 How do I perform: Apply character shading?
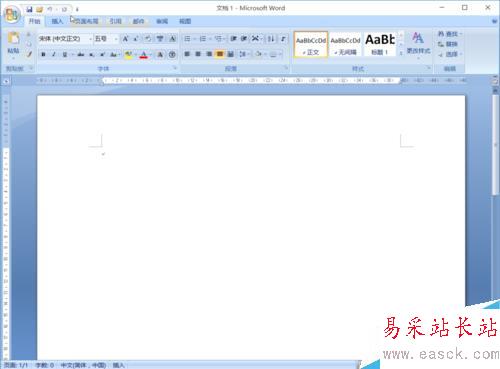[160, 54]
